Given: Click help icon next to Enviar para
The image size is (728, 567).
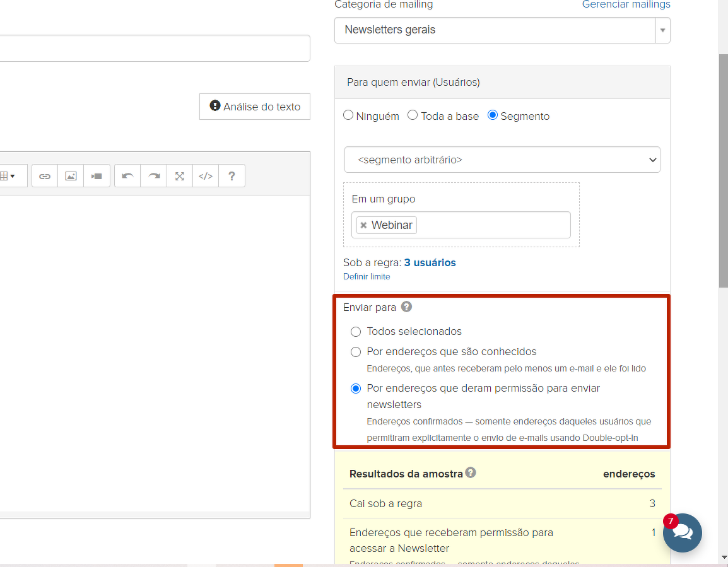Looking at the screenshot, I should [407, 307].
